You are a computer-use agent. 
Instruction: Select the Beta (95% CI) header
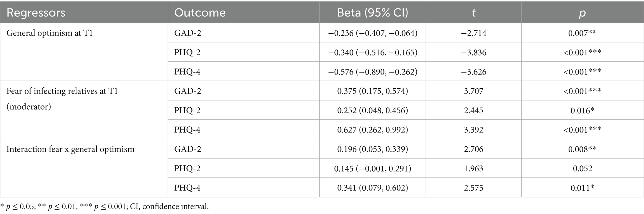pos(373,13)
